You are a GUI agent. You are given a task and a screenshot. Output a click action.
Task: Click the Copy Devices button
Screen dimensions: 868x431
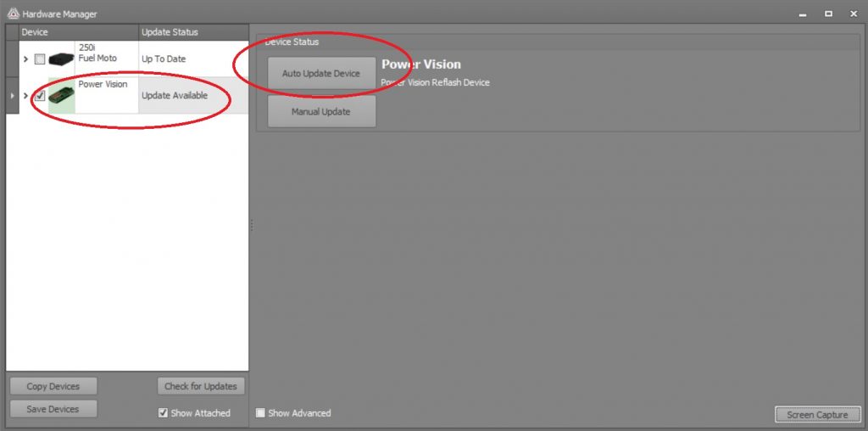click(53, 386)
